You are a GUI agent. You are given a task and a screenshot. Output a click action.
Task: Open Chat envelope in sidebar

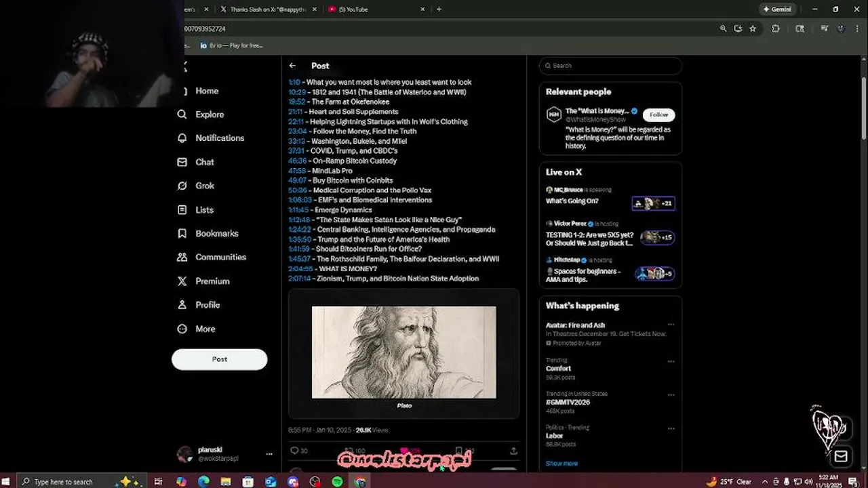point(182,162)
